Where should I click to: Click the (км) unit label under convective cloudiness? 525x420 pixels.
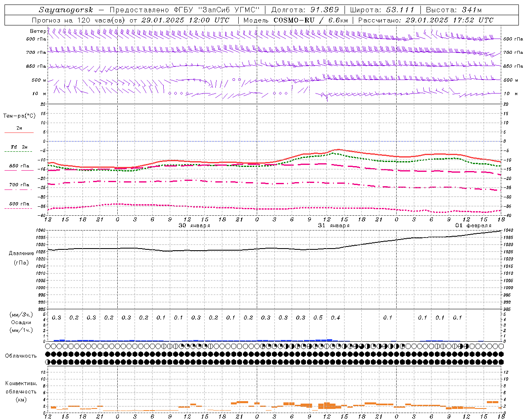tap(21, 399)
